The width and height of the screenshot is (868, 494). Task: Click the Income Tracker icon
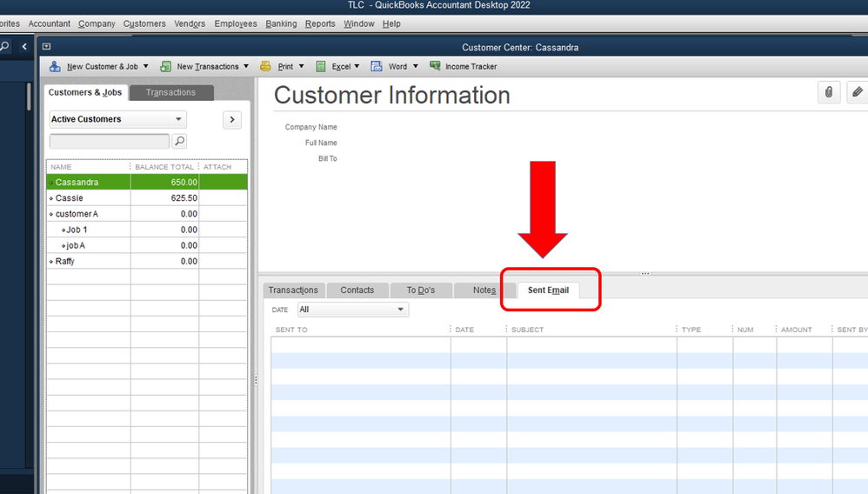pos(435,66)
